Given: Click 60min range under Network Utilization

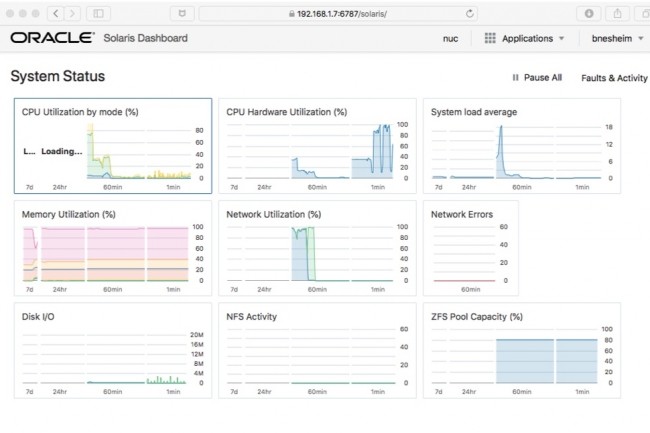Looking at the screenshot, I should [317, 290].
